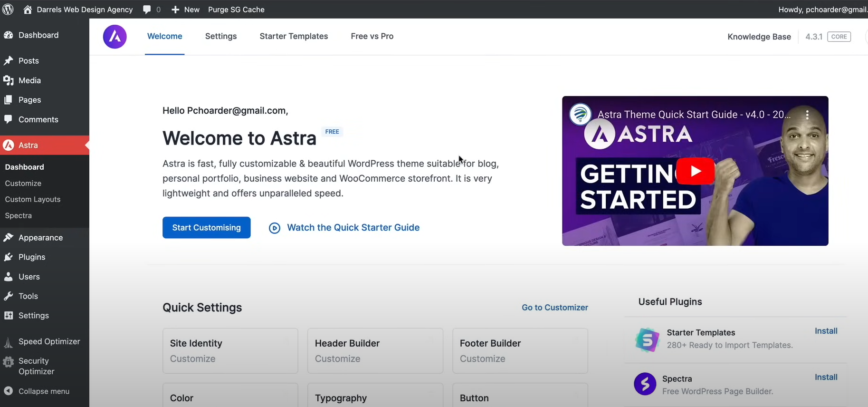Open Header Builder Customize card

[x=375, y=351]
